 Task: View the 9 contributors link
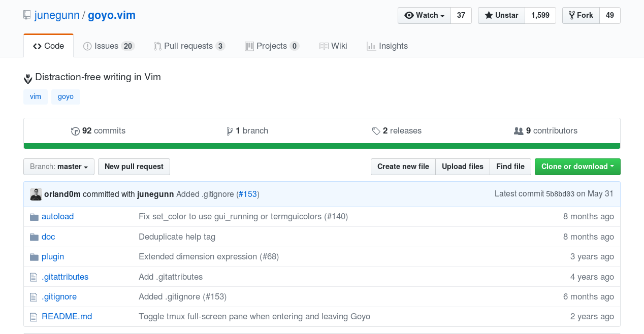545,131
